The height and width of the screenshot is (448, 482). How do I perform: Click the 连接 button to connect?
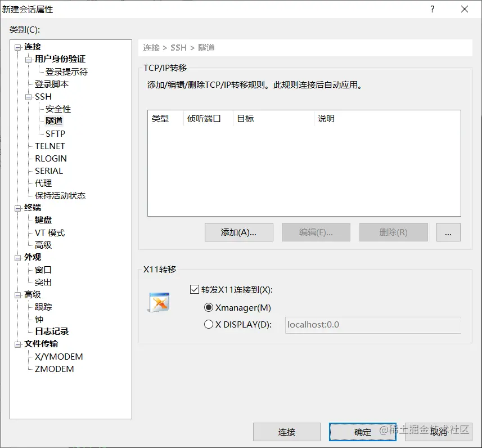tap(287, 432)
